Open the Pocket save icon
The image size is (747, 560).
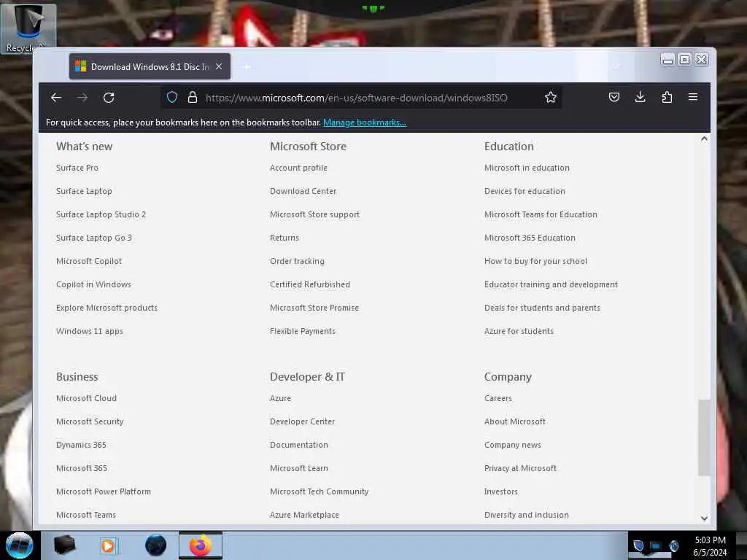(x=614, y=97)
